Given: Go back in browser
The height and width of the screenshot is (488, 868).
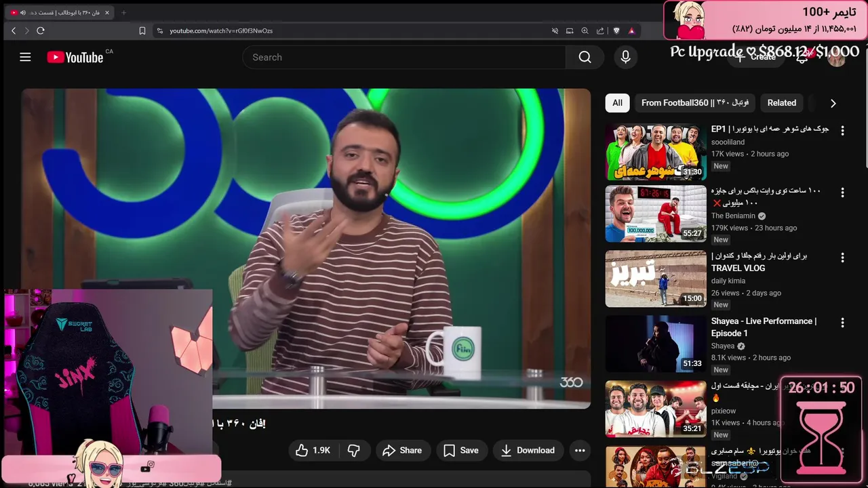Looking at the screenshot, I should click(x=14, y=30).
